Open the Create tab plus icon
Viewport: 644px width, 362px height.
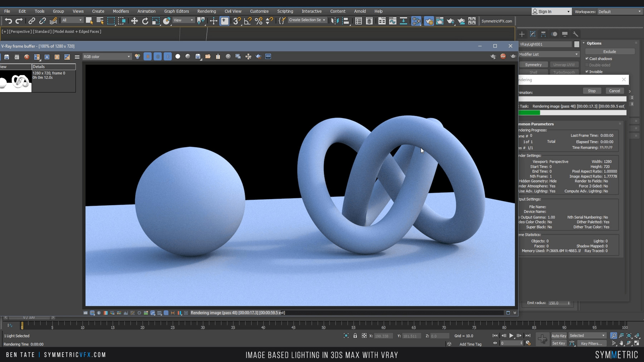point(522,34)
